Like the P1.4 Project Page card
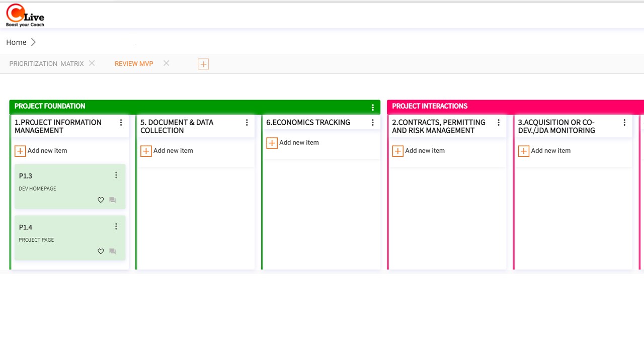 click(x=101, y=251)
